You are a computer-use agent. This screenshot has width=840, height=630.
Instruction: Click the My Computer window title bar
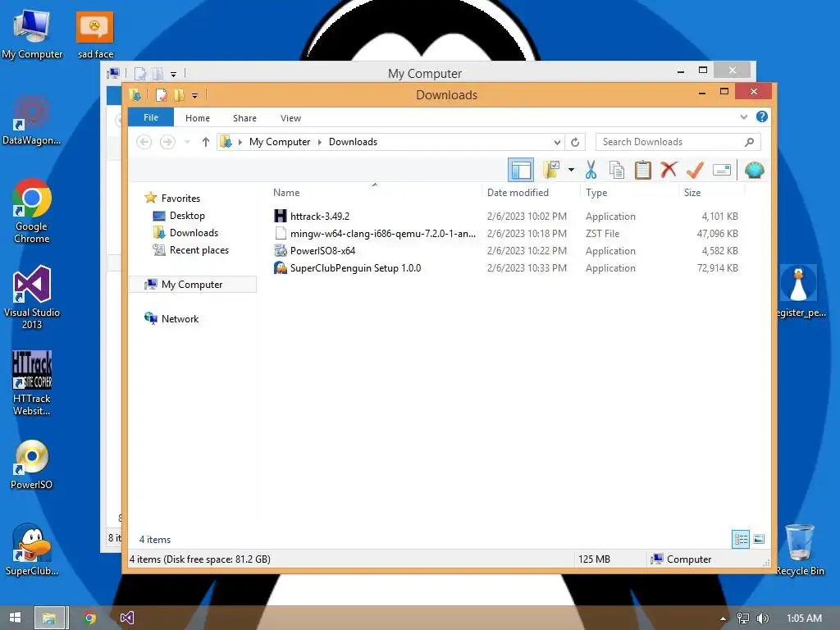pos(424,73)
